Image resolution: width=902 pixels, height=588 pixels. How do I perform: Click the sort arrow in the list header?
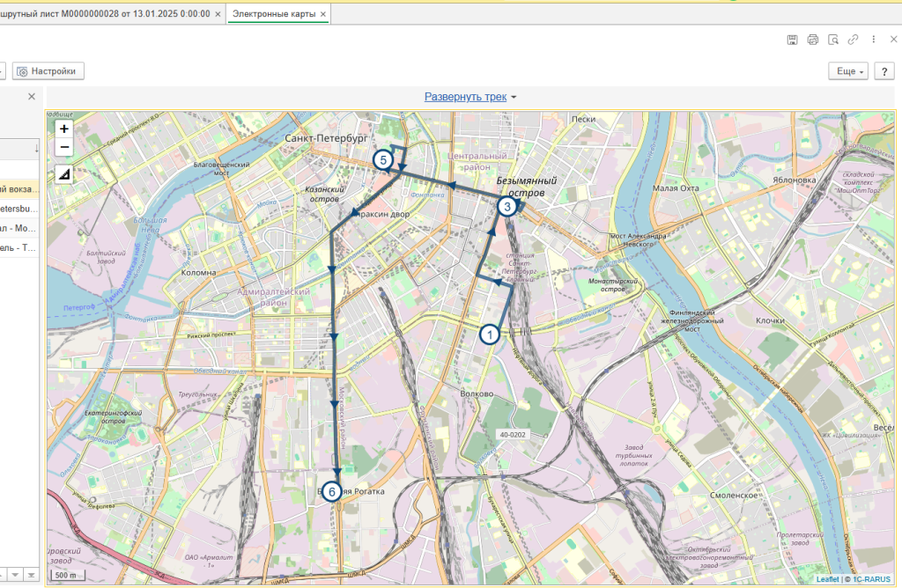pos(36,148)
